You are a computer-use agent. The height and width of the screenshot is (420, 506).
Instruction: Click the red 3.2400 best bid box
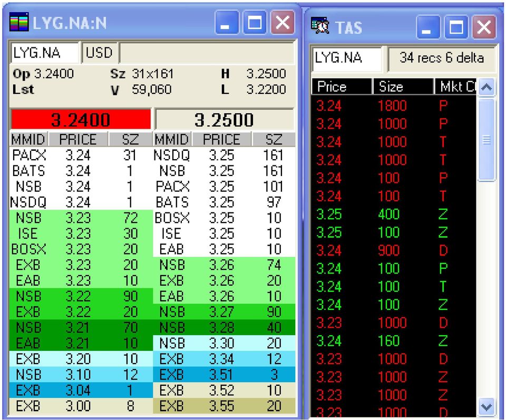tap(81, 120)
